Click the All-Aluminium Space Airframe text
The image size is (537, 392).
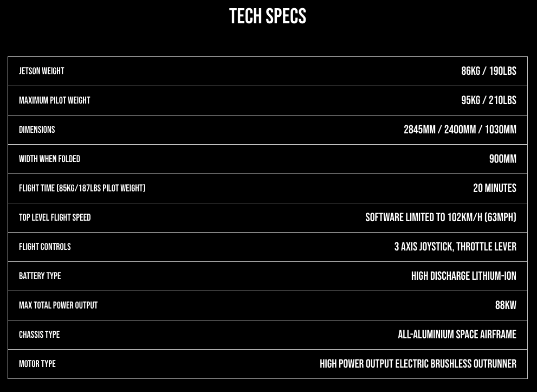[457, 335]
